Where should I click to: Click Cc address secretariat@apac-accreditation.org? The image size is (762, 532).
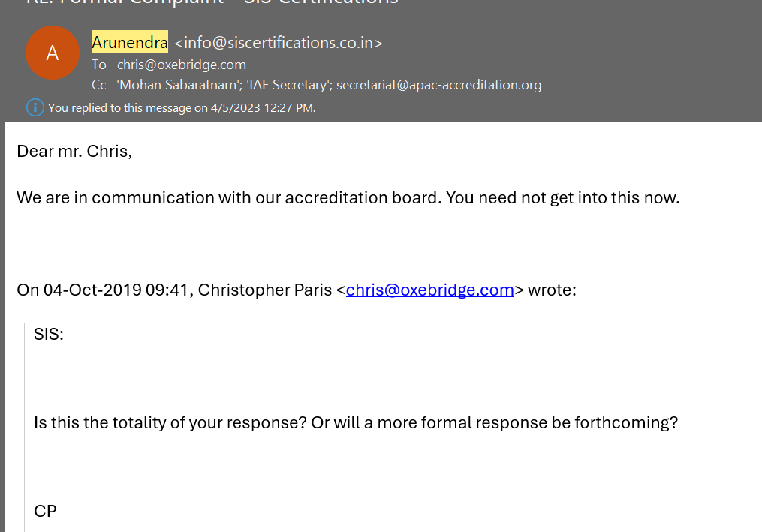tap(438, 85)
